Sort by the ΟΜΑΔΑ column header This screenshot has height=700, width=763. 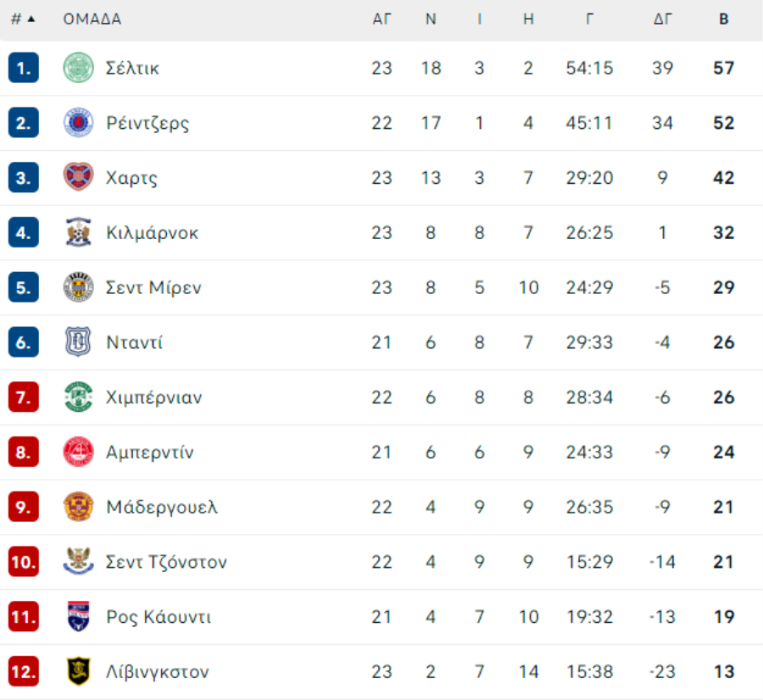click(92, 19)
